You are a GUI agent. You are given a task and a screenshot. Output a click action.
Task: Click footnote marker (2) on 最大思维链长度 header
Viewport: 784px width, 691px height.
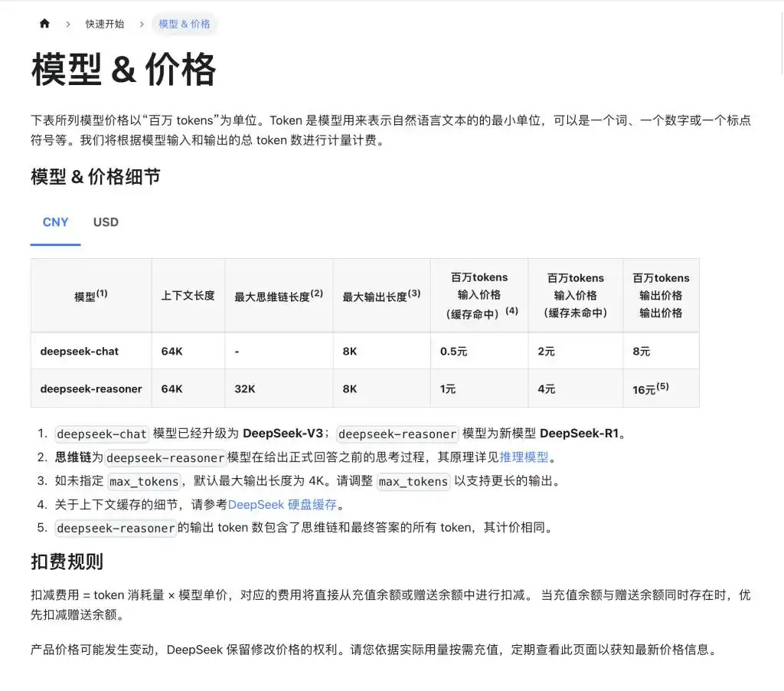point(317,291)
